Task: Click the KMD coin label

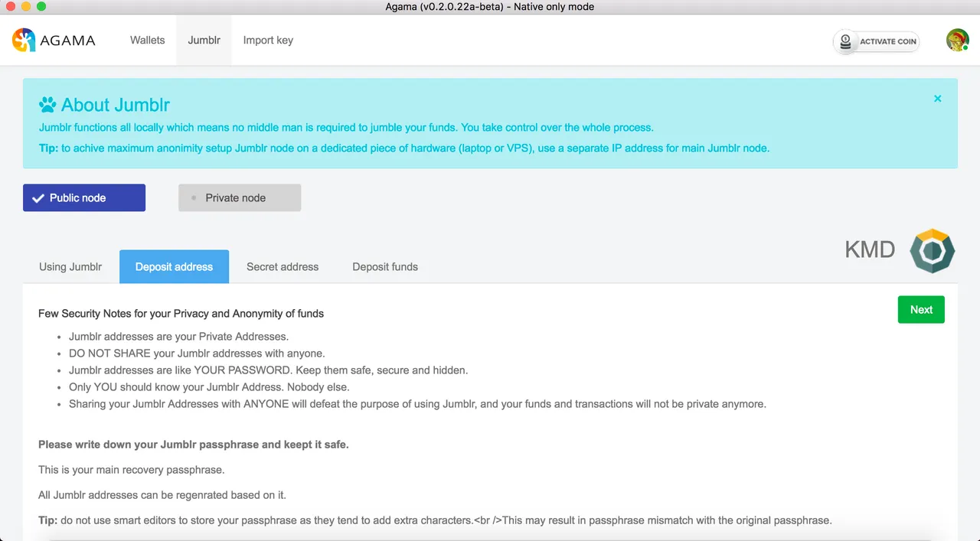Action: (x=870, y=249)
